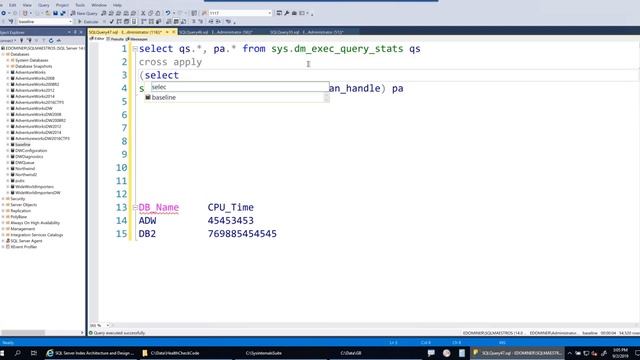Click the taskbar search magnifier icon
Image resolution: width=640 pixels, height=360 pixels.
click(18, 353)
